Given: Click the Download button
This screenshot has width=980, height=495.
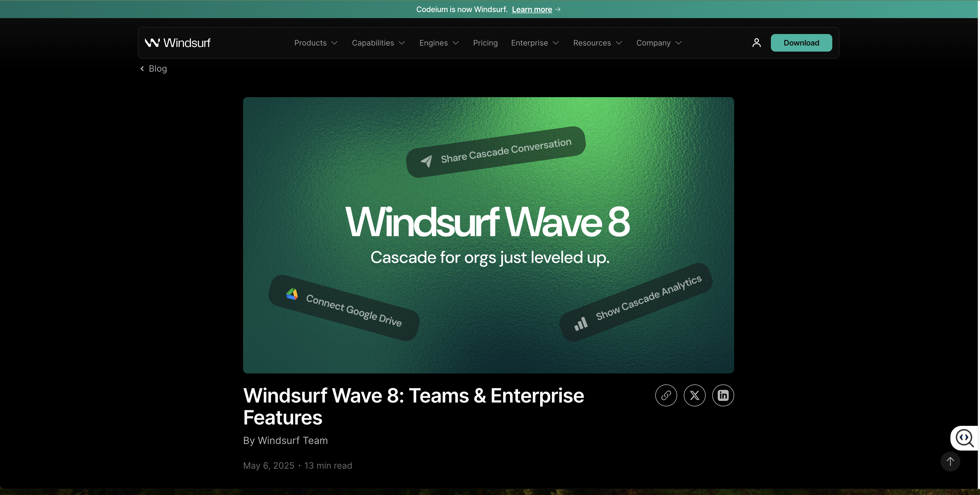Looking at the screenshot, I should [x=801, y=43].
